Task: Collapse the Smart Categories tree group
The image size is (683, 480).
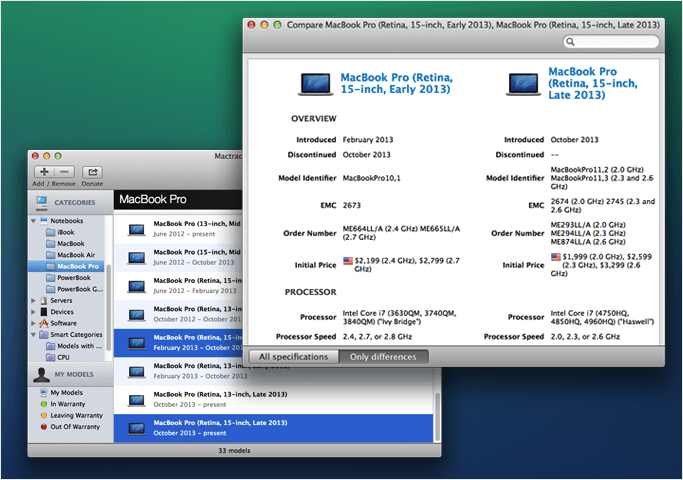Action: 34,335
